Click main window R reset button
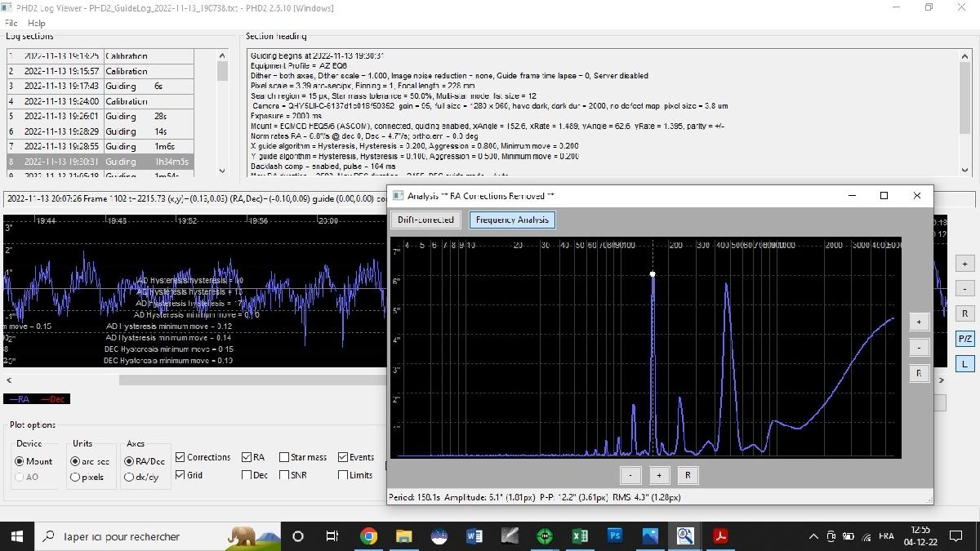This screenshot has height=551, width=980. coord(964,313)
